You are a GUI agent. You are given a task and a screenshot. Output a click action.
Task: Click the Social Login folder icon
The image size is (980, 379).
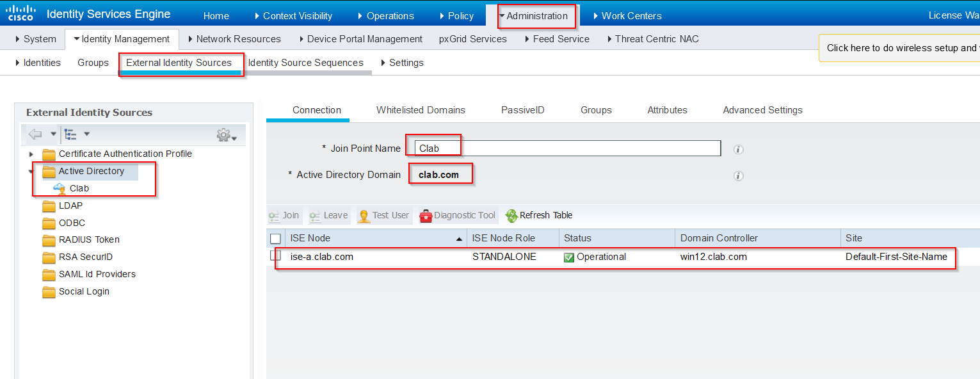click(x=49, y=292)
